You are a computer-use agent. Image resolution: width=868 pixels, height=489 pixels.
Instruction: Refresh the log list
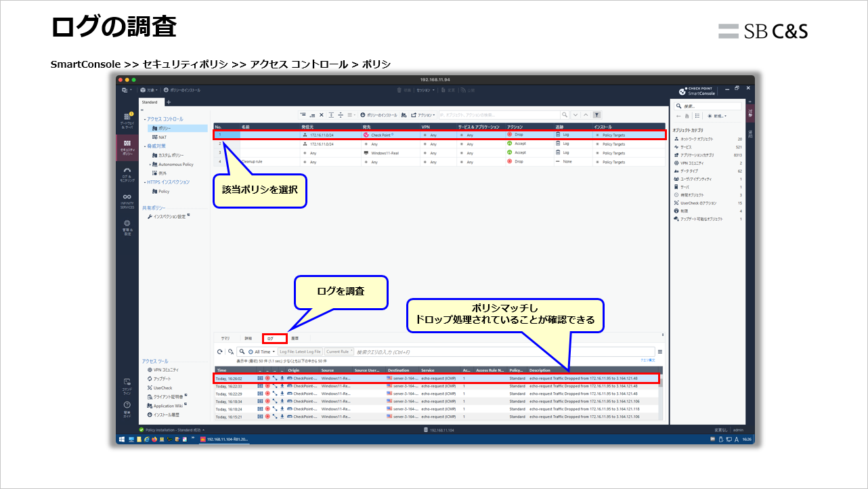[x=220, y=352]
